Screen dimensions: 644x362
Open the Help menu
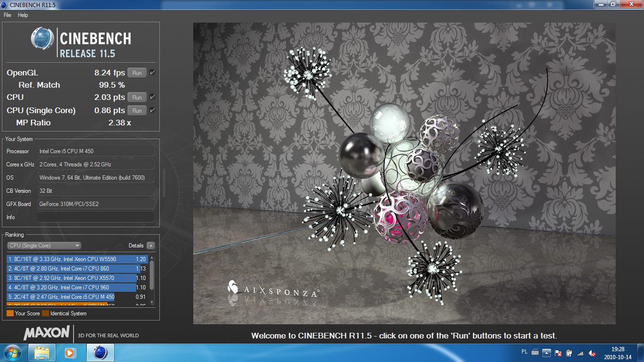pyautogui.click(x=23, y=15)
